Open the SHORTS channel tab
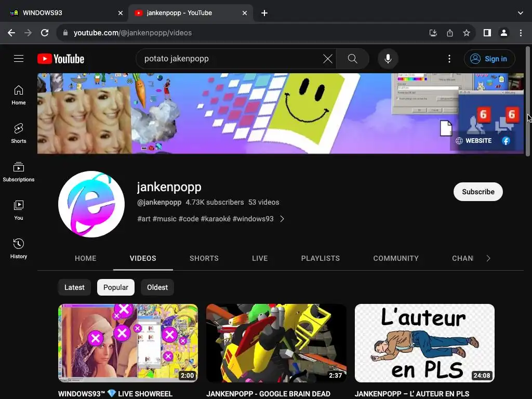 204,258
